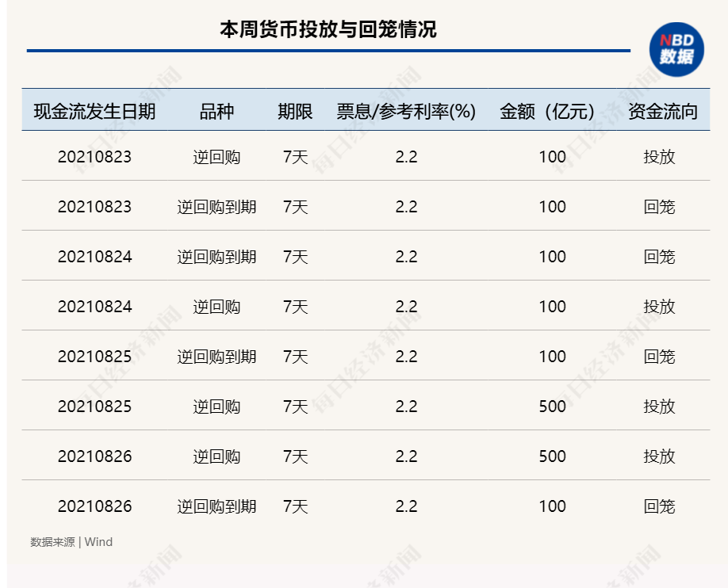Click 投放 in the 20210825 row
The image size is (728, 588).
[x=659, y=407]
